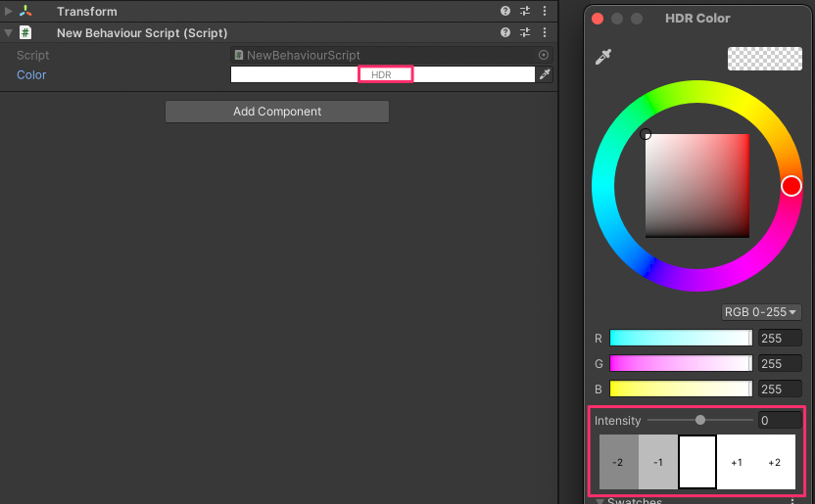Click the Color property label
The image size is (815, 504).
click(x=31, y=74)
